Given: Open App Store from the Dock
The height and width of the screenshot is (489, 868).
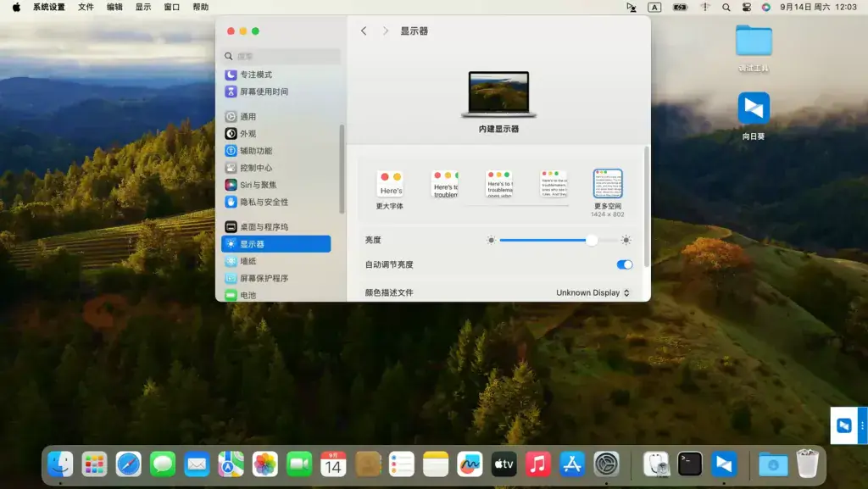Looking at the screenshot, I should click(x=572, y=464).
